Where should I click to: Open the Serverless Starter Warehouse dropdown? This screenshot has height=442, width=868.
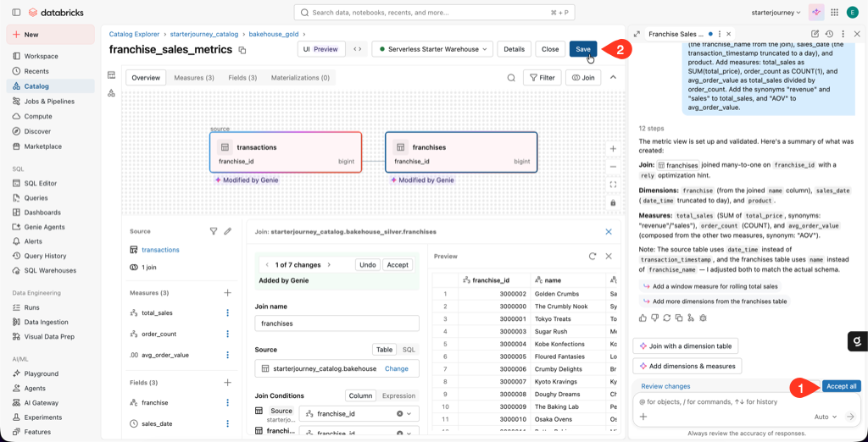click(432, 49)
